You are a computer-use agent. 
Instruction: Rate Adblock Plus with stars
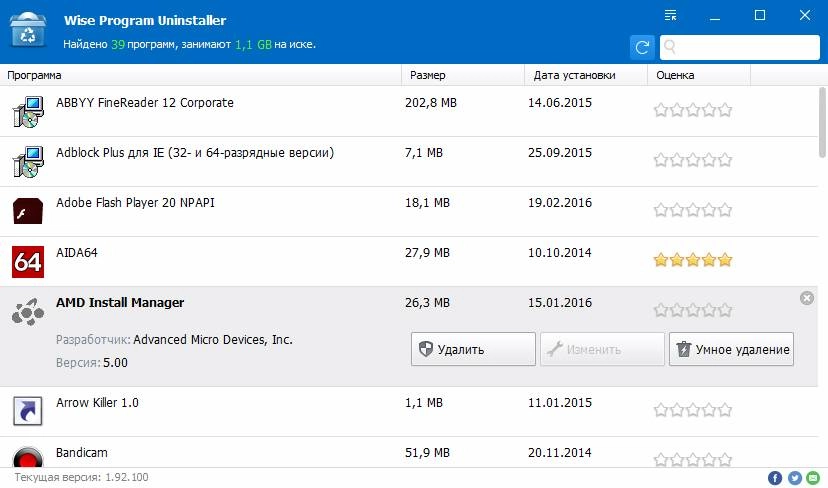click(x=693, y=159)
